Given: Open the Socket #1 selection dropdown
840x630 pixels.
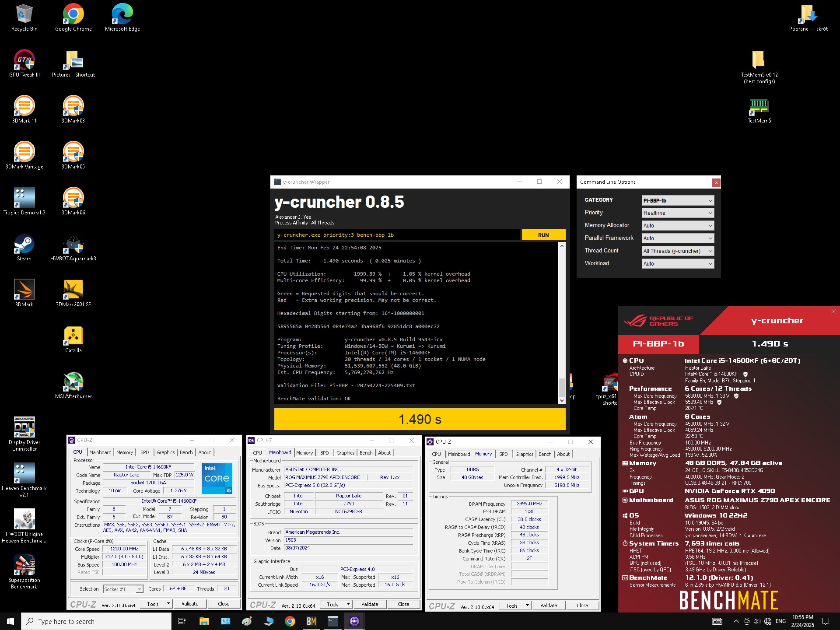Looking at the screenshot, I should click(123, 589).
